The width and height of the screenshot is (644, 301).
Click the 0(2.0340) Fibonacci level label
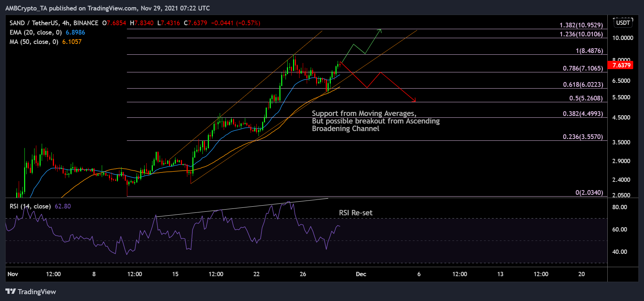click(x=589, y=193)
